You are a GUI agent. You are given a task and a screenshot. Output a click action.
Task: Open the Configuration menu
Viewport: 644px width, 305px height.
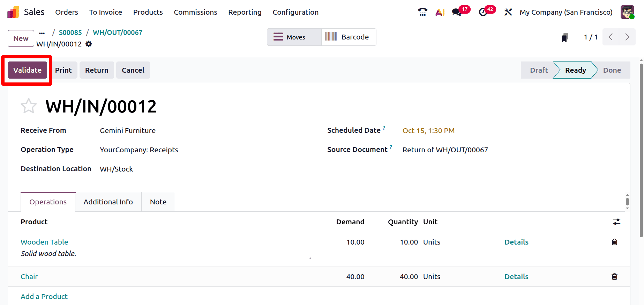point(295,12)
